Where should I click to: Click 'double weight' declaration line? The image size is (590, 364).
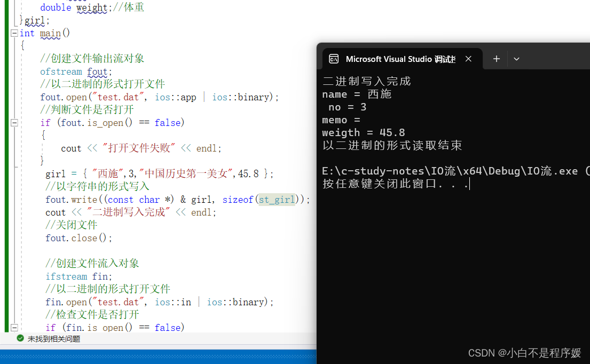[x=92, y=7]
